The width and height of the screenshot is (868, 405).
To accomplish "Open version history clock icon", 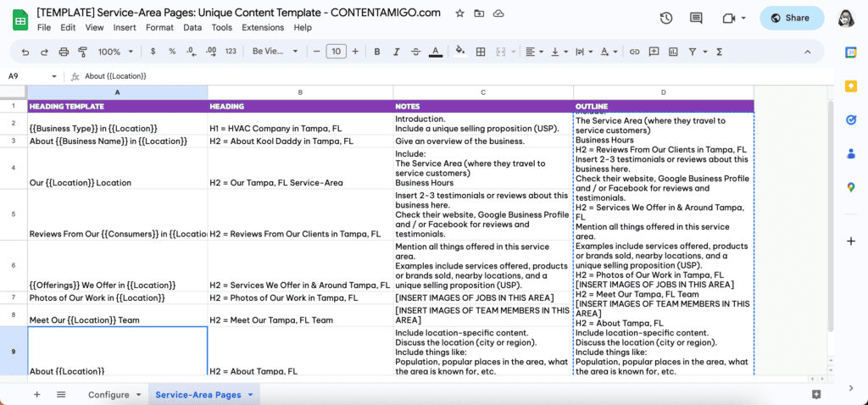I will click(666, 19).
